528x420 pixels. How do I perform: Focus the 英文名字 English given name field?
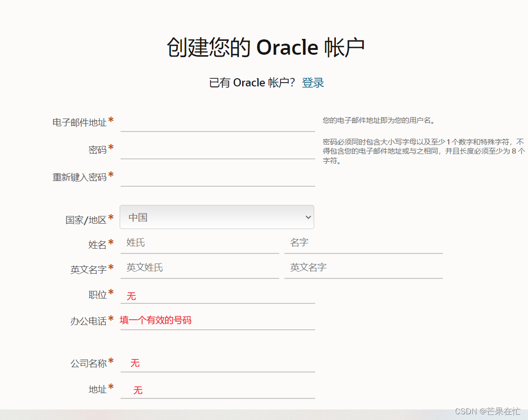coord(363,268)
